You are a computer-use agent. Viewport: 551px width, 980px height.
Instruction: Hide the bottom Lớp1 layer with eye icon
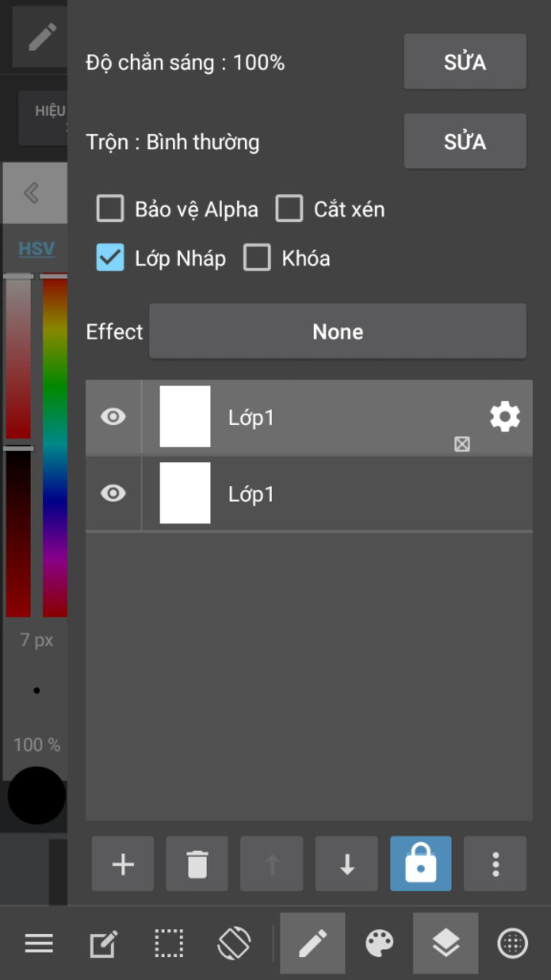[113, 493]
